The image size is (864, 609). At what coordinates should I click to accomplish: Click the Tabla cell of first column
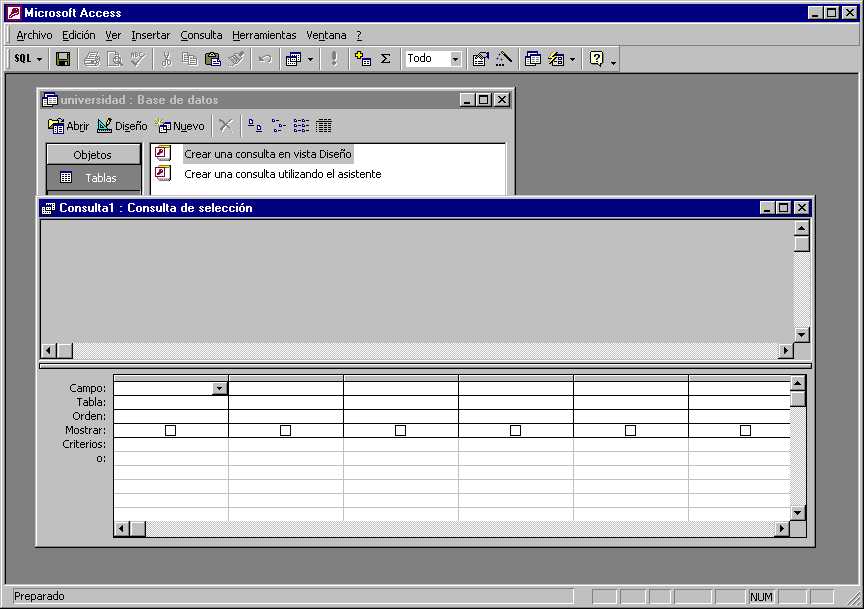(171, 402)
